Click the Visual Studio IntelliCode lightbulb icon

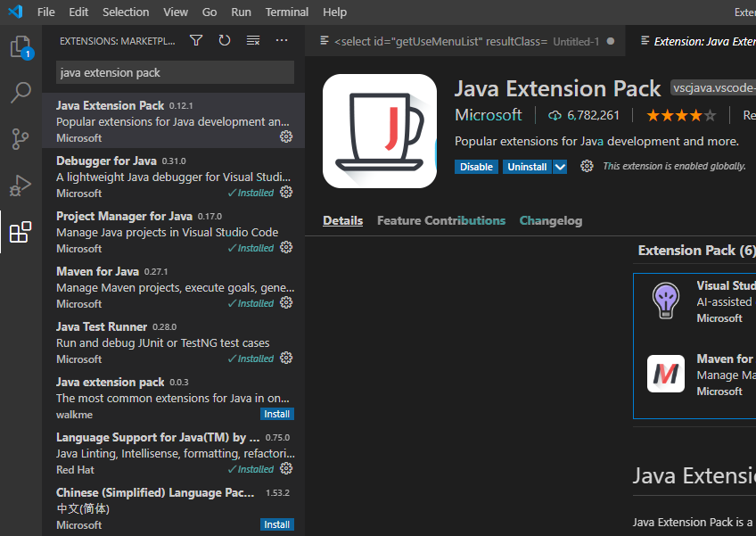point(666,301)
